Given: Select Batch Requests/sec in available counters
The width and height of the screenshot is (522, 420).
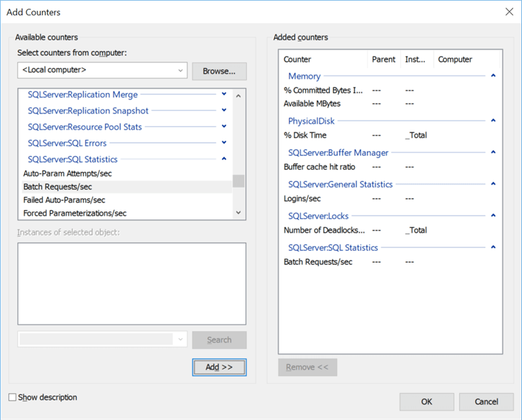Looking at the screenshot, I should click(x=58, y=186).
